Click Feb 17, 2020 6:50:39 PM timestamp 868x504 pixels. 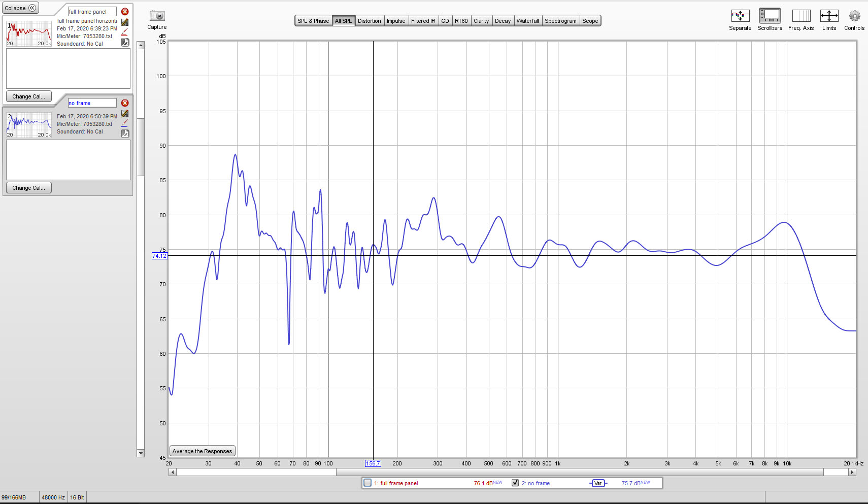87,116
